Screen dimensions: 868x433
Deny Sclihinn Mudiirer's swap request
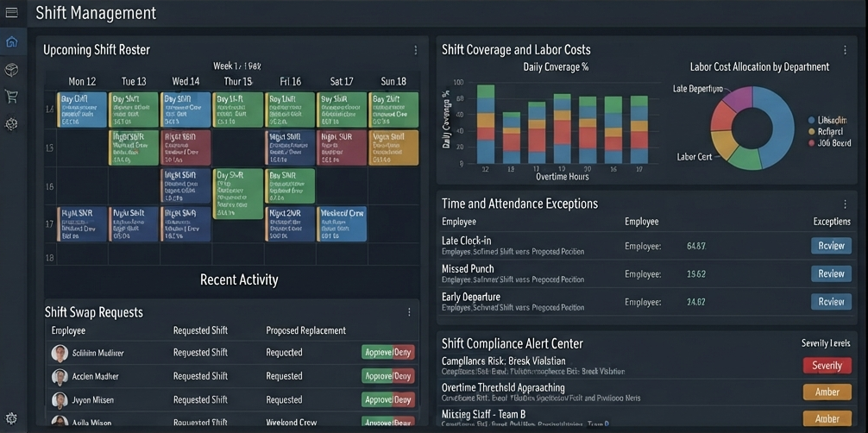click(x=404, y=353)
